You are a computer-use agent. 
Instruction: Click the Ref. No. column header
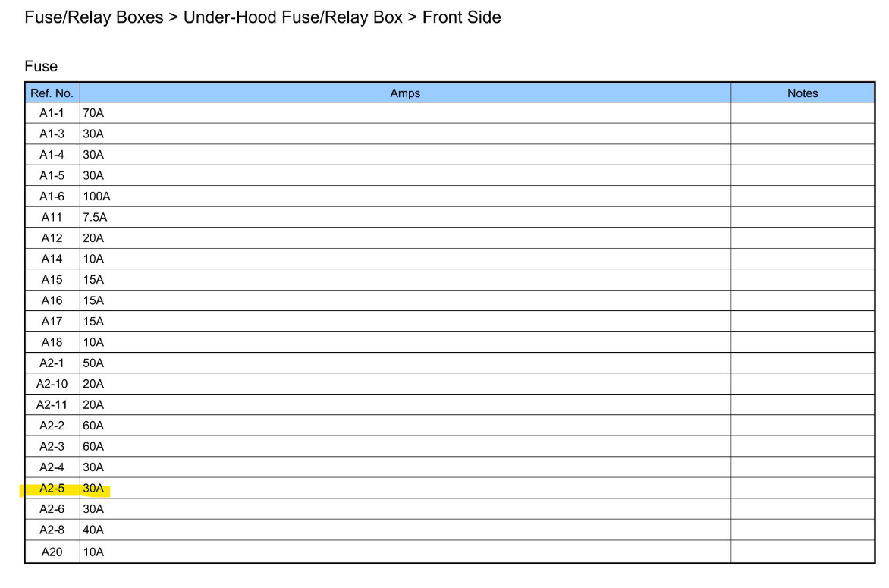(52, 93)
